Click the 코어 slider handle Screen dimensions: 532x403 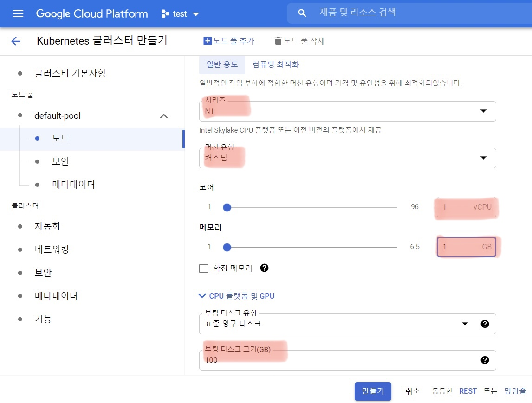tap(227, 207)
